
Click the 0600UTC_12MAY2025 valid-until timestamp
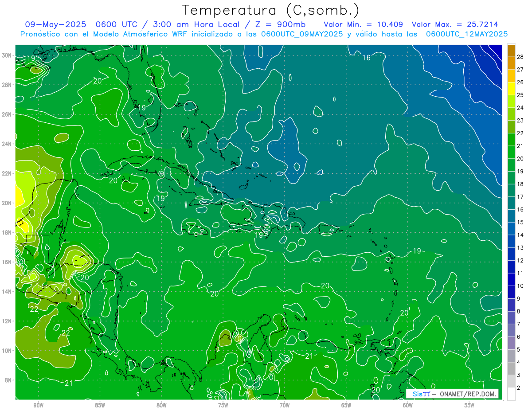tap(467, 34)
